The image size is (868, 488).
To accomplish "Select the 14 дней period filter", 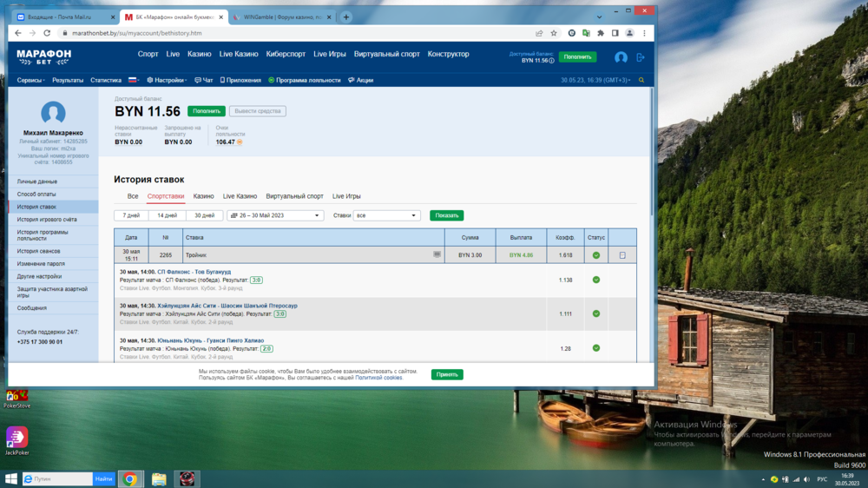I will pyautogui.click(x=167, y=215).
